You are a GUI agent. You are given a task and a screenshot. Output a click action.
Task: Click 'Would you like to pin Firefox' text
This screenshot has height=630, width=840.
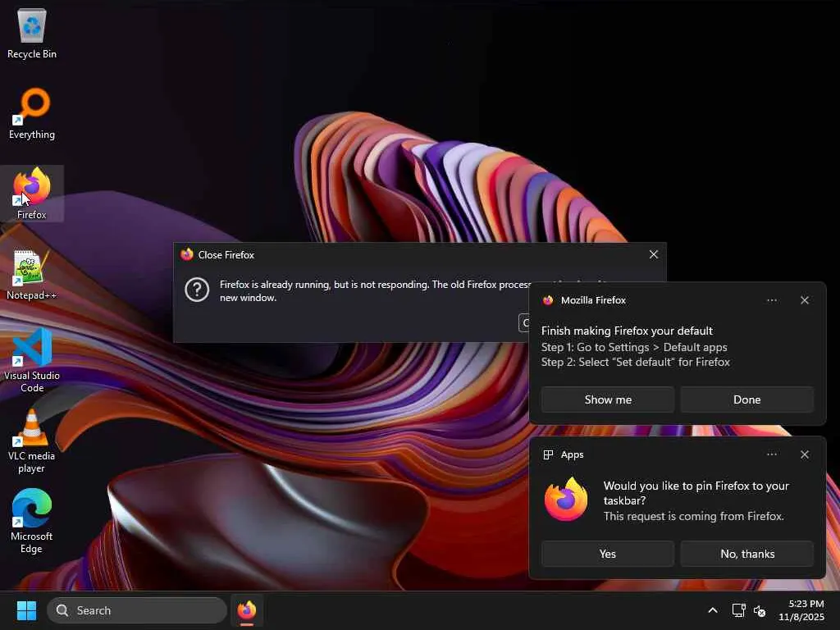coord(696,493)
